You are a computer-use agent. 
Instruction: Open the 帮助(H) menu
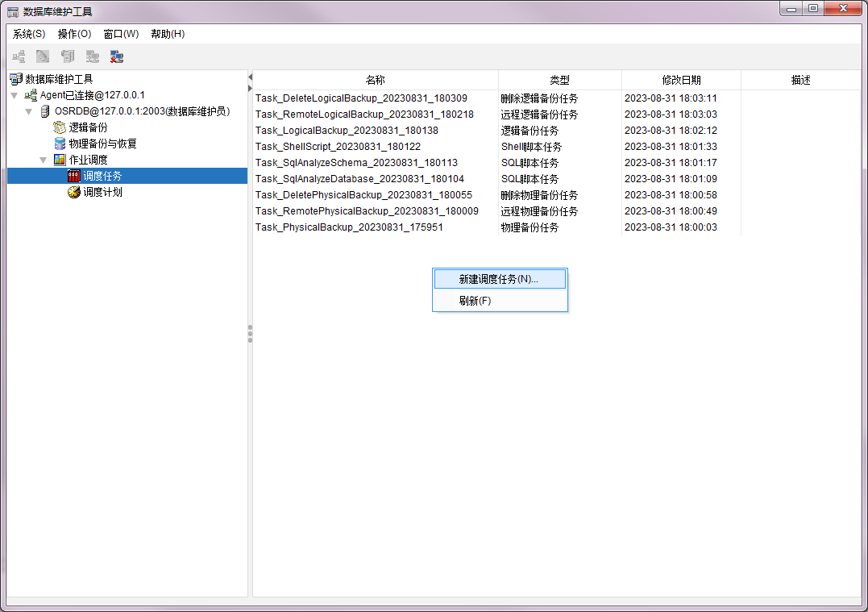coord(168,34)
